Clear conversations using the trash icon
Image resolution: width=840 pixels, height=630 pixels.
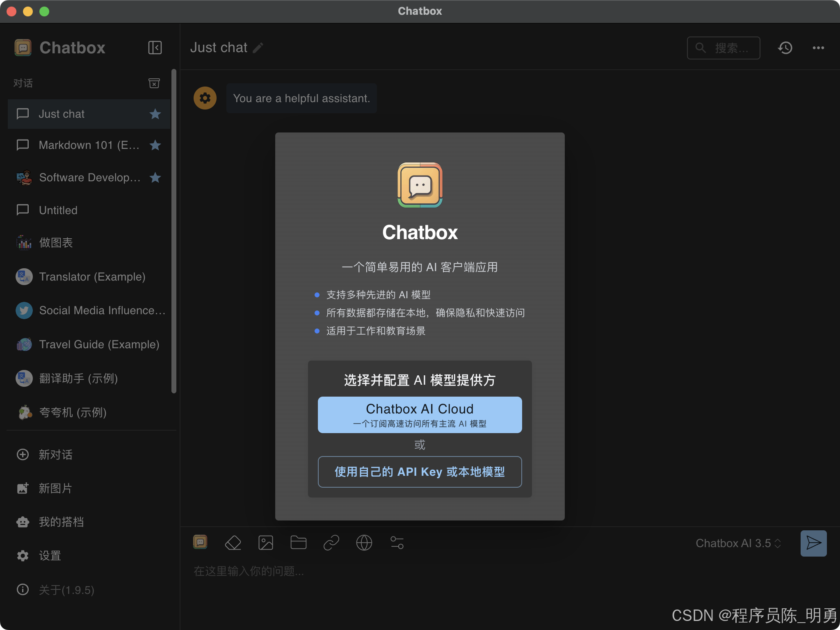[154, 83]
